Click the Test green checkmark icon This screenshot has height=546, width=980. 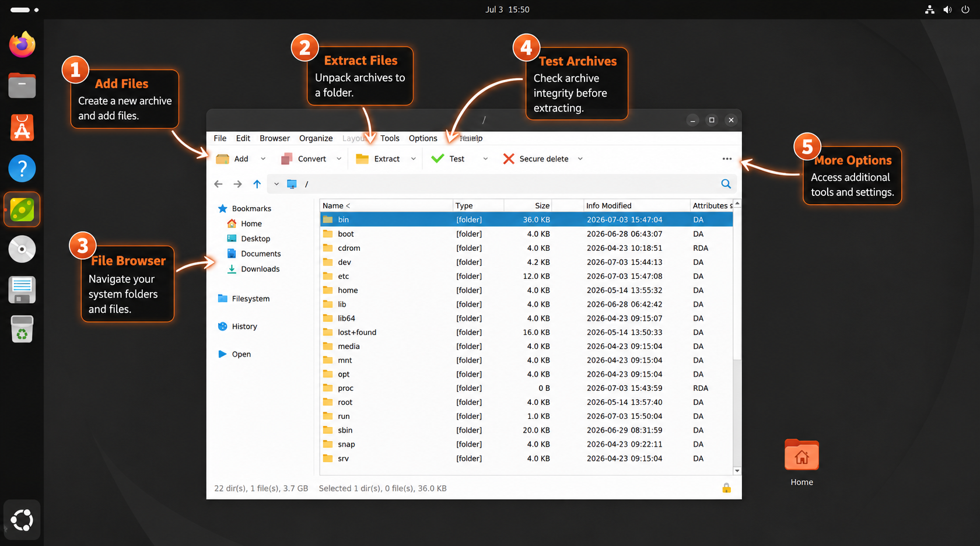437,159
